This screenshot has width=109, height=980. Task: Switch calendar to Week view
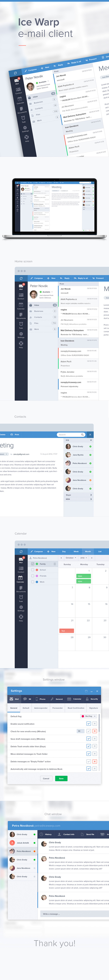pyautogui.click(x=76, y=551)
